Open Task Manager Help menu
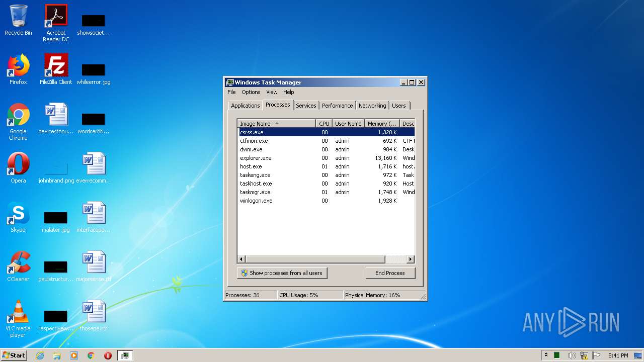This screenshot has height=362, width=644. 288,92
